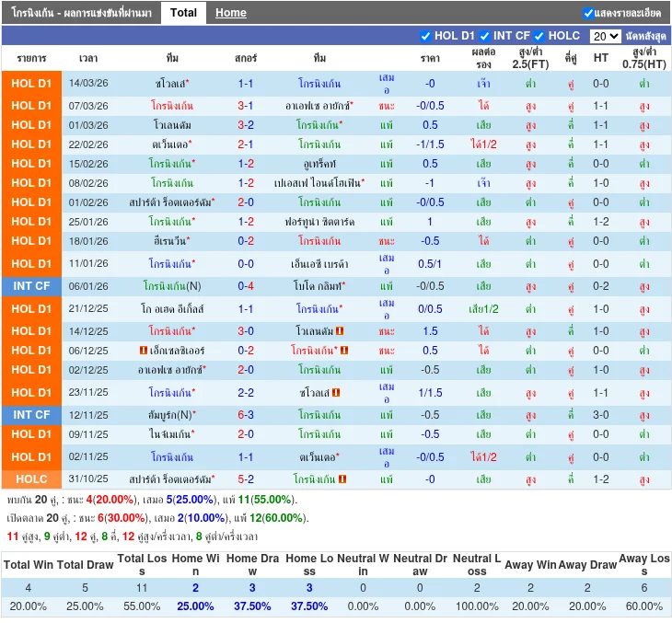Click the 2-2 score on 23/11/25
This screenshot has width=672, height=623.
(x=246, y=393)
